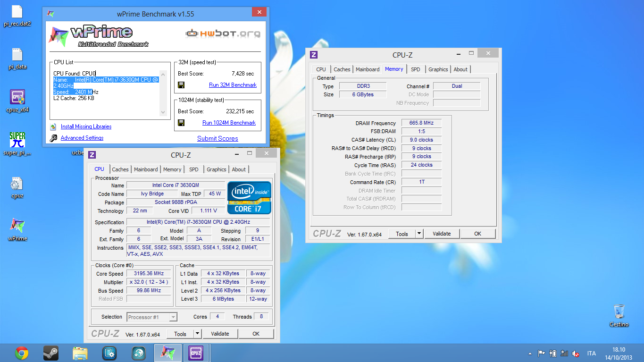Screen dimensions: 644x362
Task: Open the About tab in CPU-Z memory window
Action: (460, 69)
